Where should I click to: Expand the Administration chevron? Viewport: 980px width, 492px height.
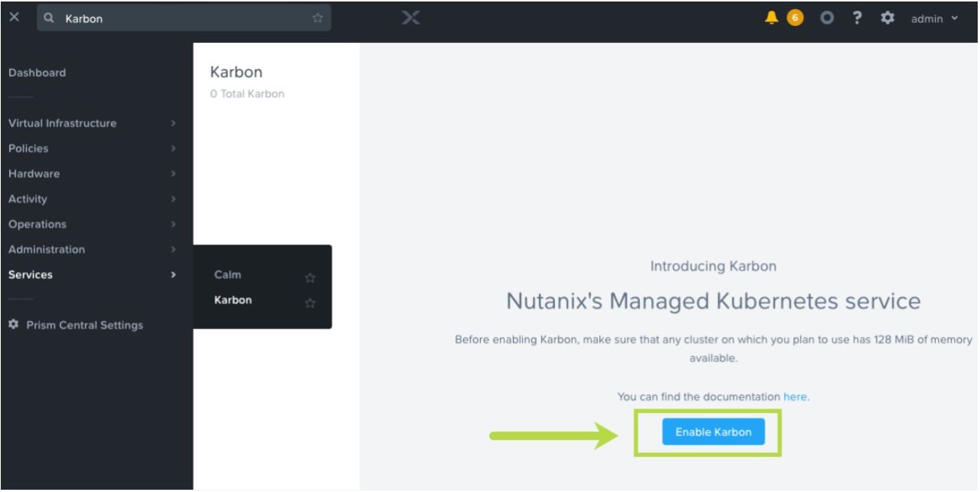174,250
